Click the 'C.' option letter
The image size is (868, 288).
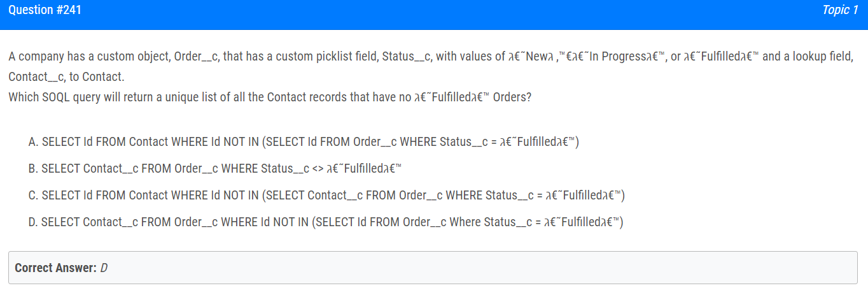tap(34, 195)
